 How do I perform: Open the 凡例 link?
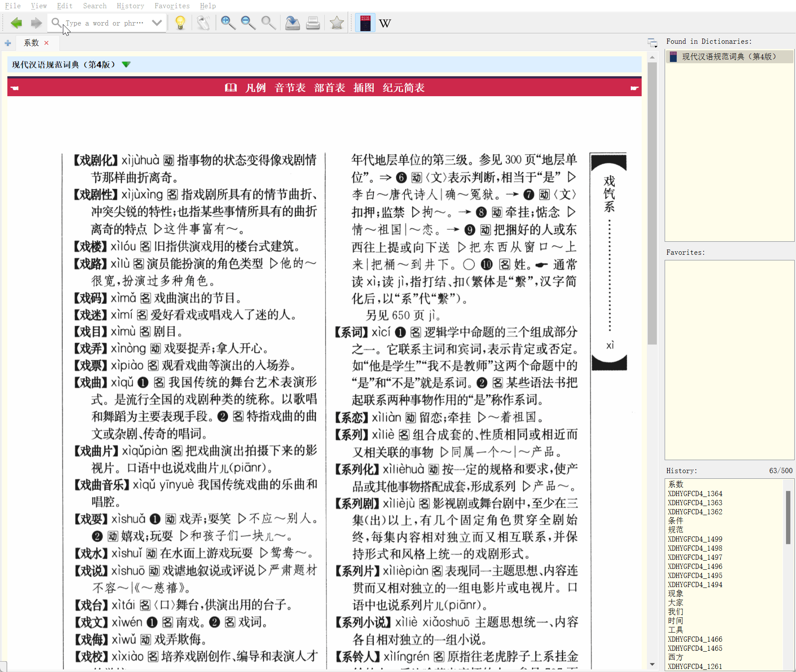(256, 88)
